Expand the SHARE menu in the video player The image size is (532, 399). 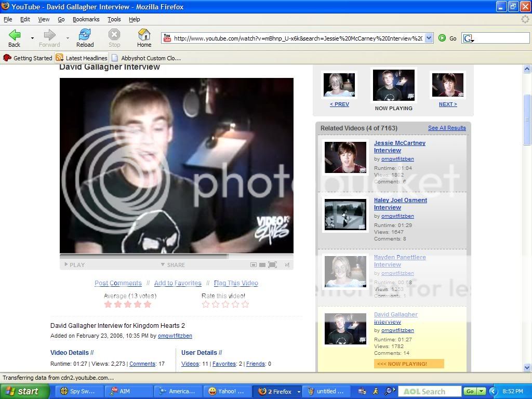pos(173,265)
